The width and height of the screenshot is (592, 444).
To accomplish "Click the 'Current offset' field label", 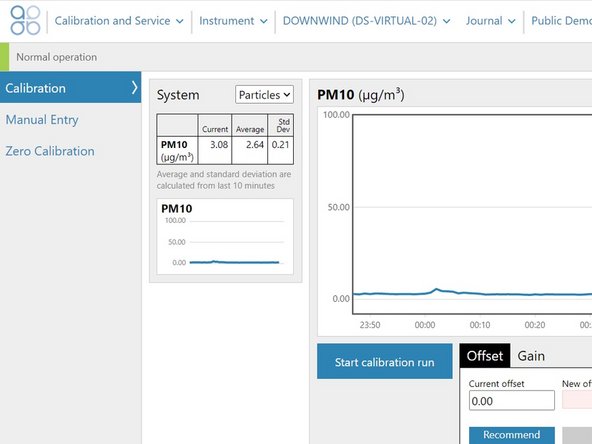I will point(496,384).
